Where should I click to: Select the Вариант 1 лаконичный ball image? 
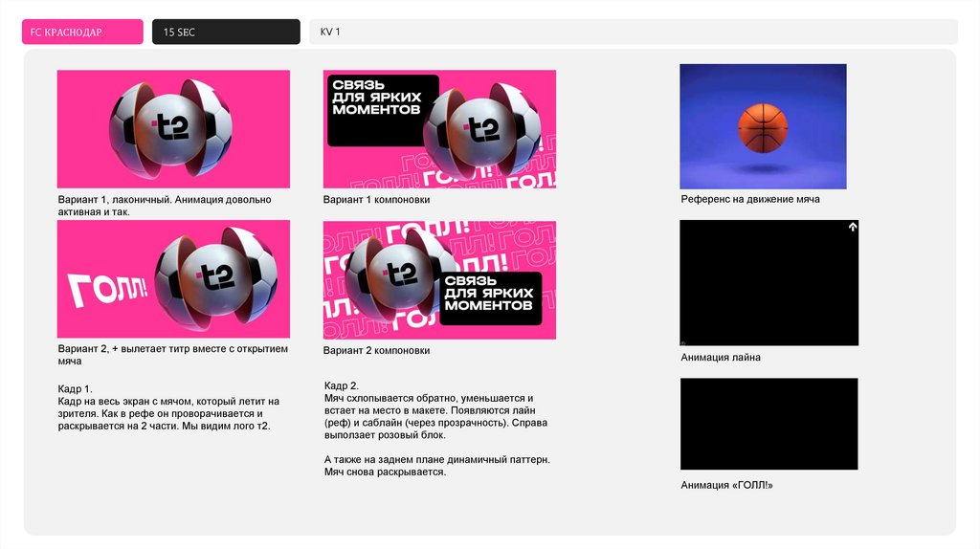click(173, 129)
